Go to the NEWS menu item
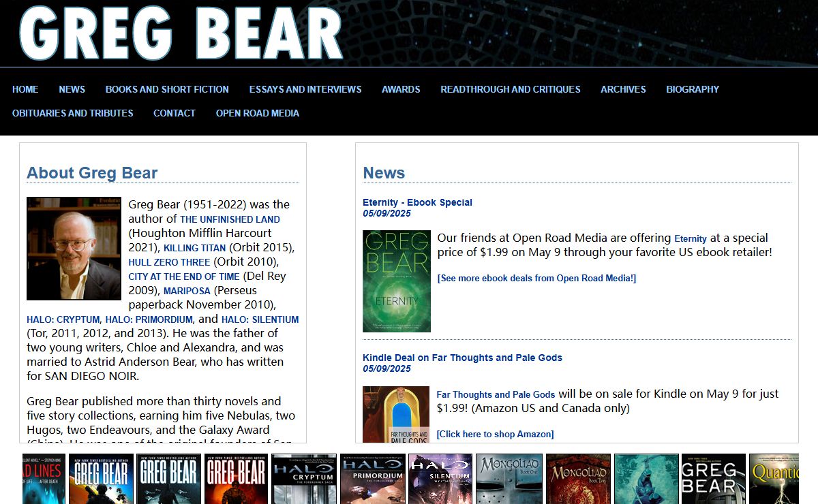818x504 pixels. [x=72, y=89]
